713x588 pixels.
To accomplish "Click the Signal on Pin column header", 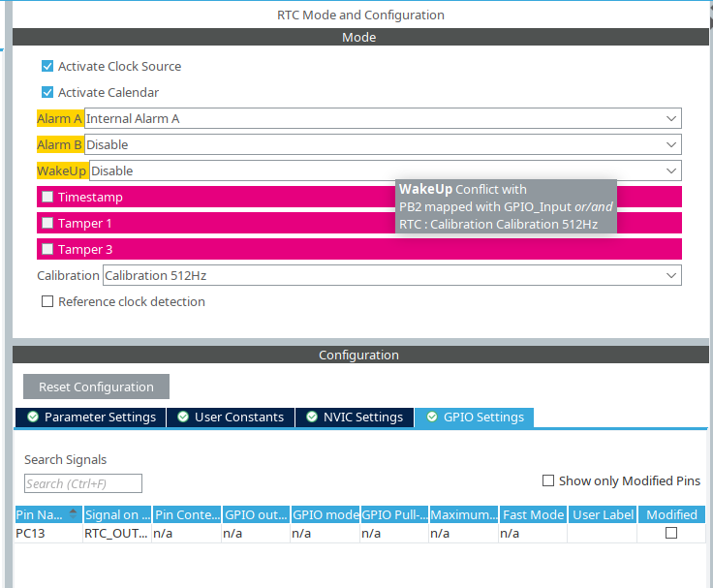I will 117,514.
